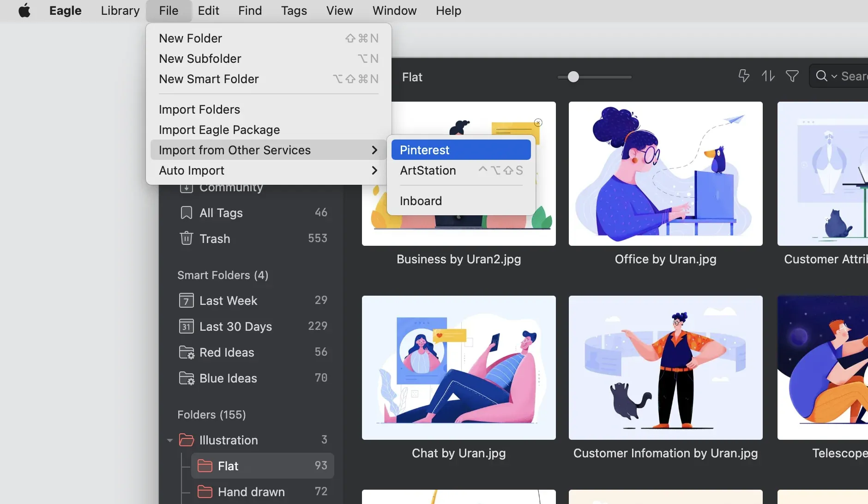Select the Flat folder row
Image resolution: width=868 pixels, height=504 pixels.
[x=263, y=466]
